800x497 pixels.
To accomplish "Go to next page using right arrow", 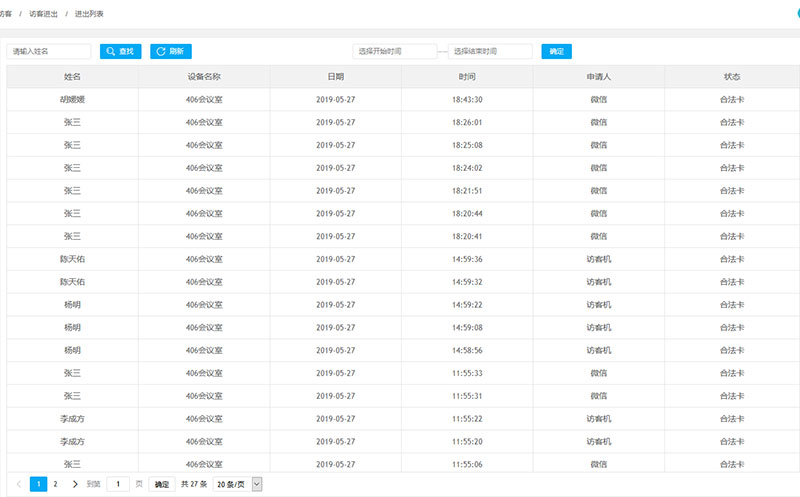I will pyautogui.click(x=75, y=484).
